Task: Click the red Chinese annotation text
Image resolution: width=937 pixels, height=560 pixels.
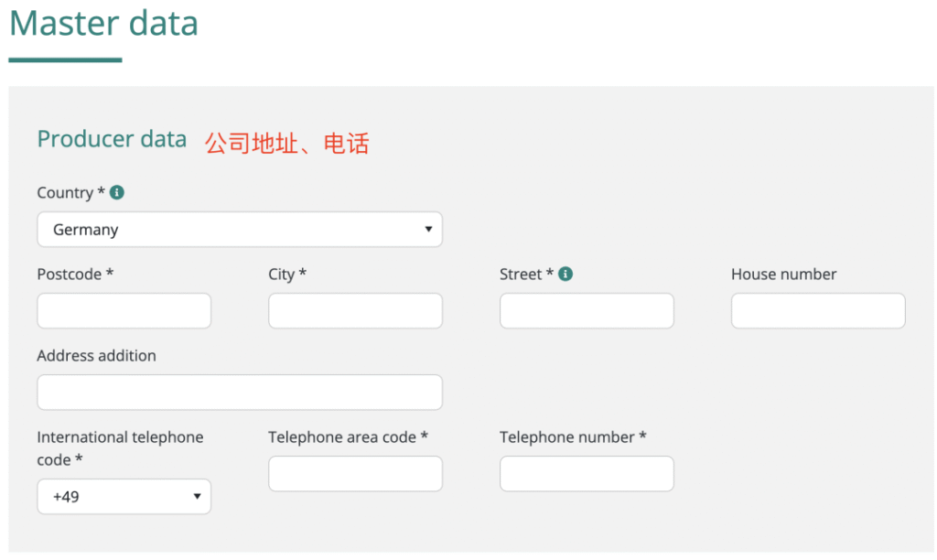Action: coord(286,143)
